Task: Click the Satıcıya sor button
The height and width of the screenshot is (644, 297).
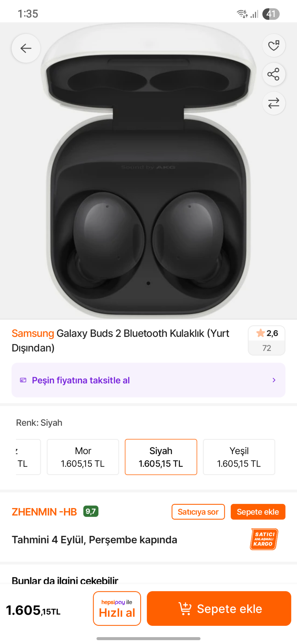Action: [198, 512]
